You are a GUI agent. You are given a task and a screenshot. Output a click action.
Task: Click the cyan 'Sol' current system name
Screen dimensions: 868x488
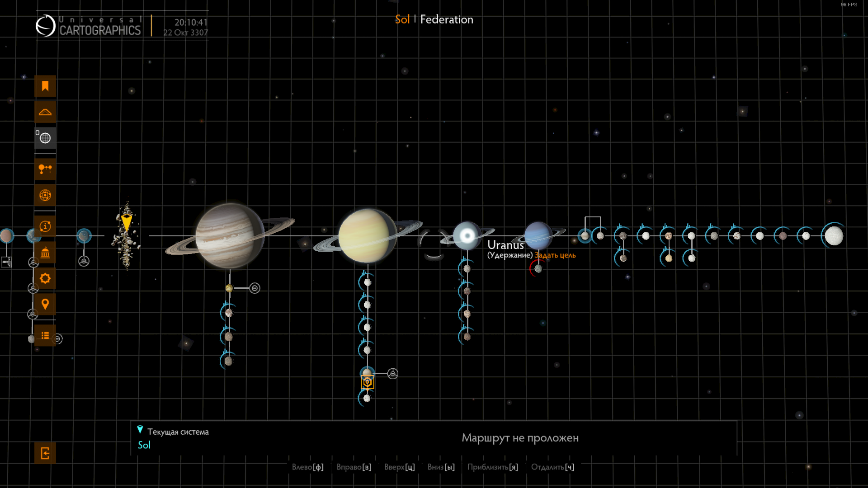[x=144, y=445]
